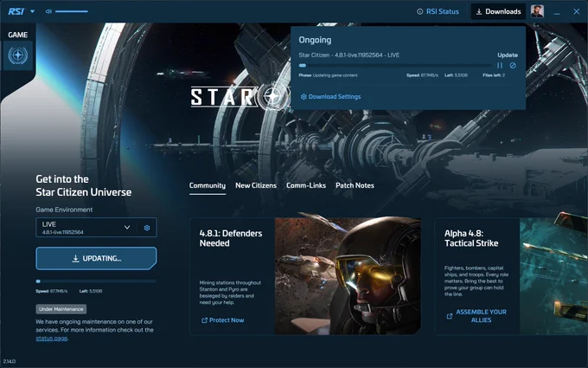Viewport: 588px width, 368px height.
Task: Click the 'Ongoing' heading in downloads panel
Action: tap(315, 40)
